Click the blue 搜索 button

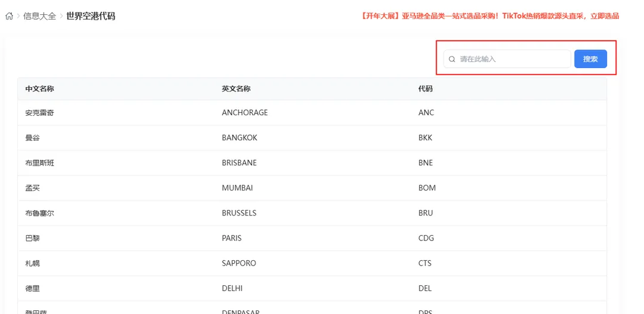(590, 59)
